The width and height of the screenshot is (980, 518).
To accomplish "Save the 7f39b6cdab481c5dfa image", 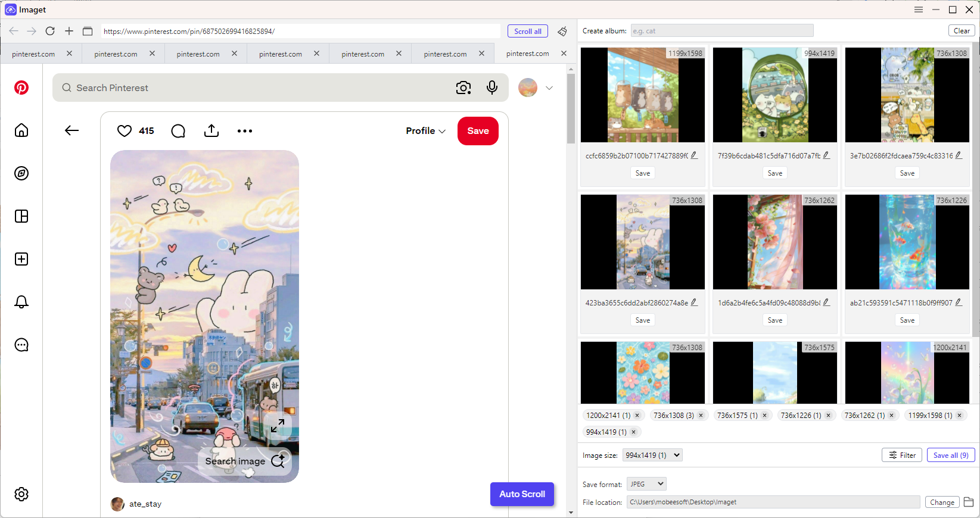I will (775, 173).
